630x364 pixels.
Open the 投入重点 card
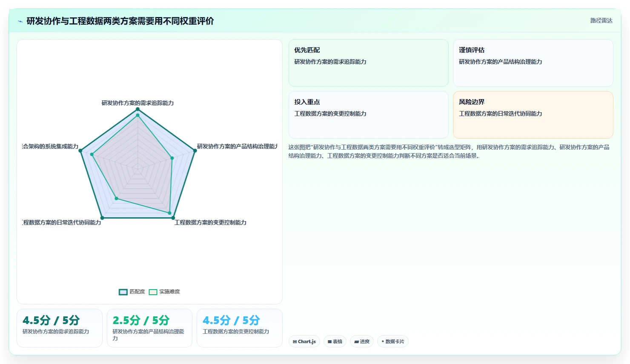369,115
